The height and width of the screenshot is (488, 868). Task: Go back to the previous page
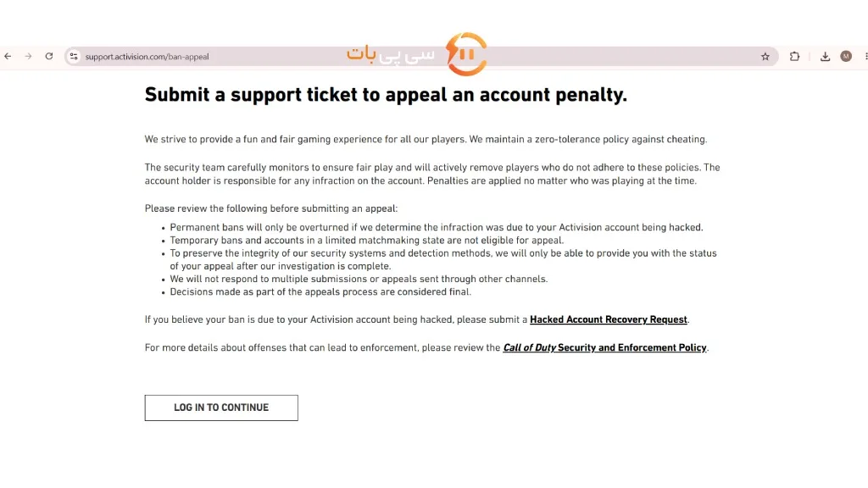[x=8, y=57]
